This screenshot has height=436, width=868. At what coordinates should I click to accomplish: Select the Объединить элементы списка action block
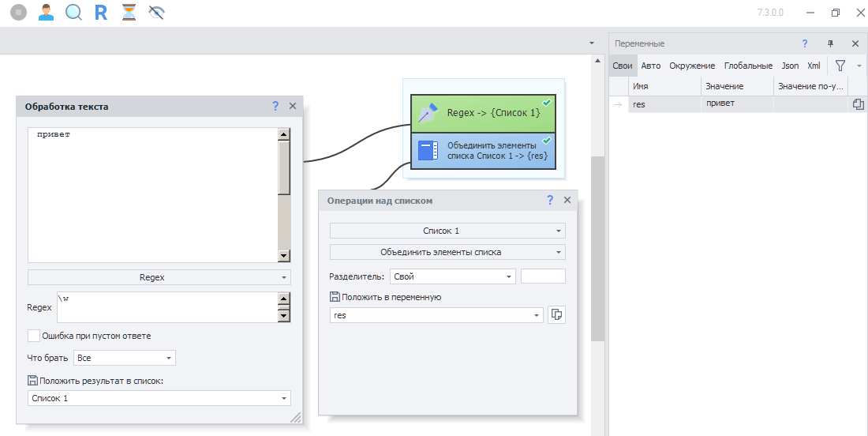click(x=483, y=151)
